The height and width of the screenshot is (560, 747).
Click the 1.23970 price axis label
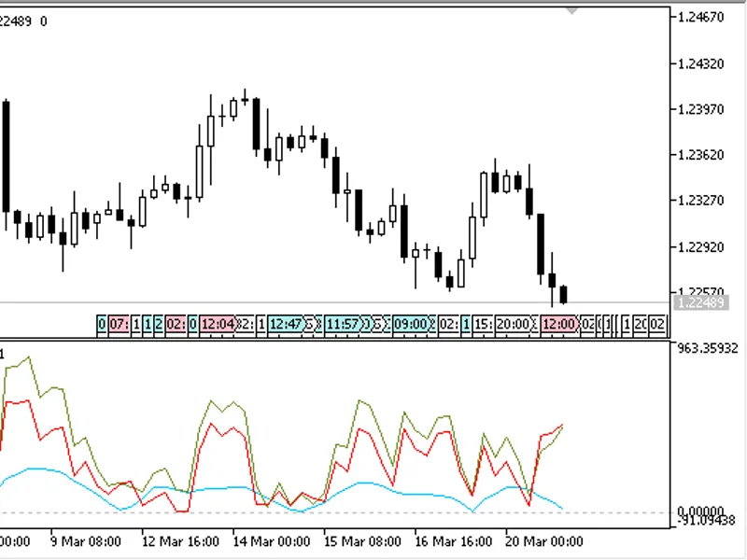pyautogui.click(x=700, y=109)
